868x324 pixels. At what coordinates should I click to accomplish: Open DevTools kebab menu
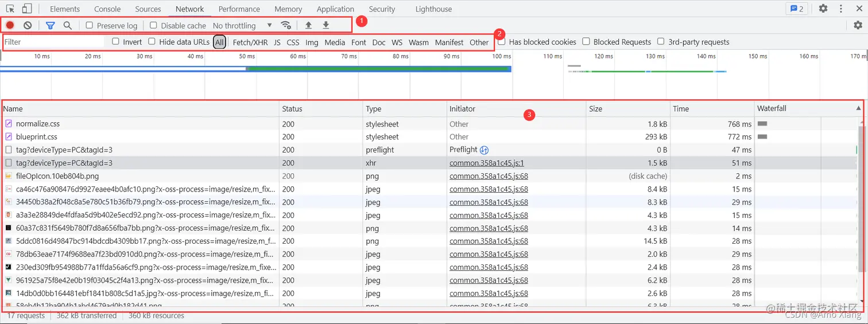click(x=841, y=9)
